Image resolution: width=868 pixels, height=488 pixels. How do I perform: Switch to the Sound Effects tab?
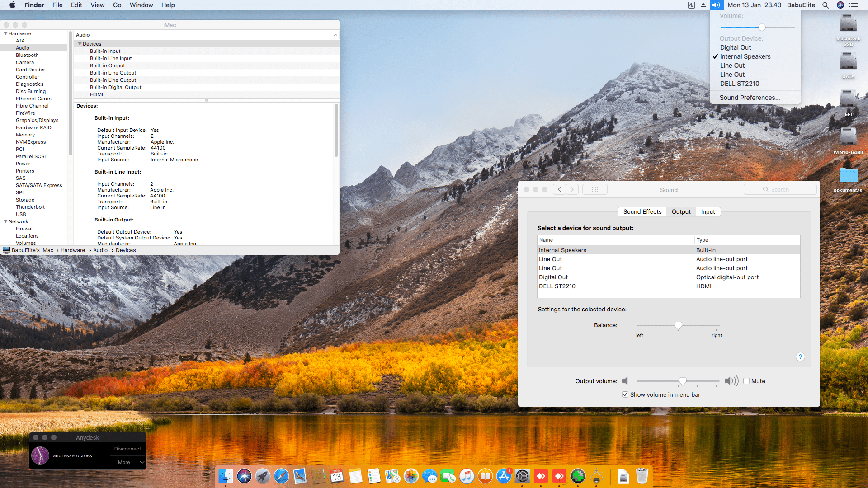[642, 211]
